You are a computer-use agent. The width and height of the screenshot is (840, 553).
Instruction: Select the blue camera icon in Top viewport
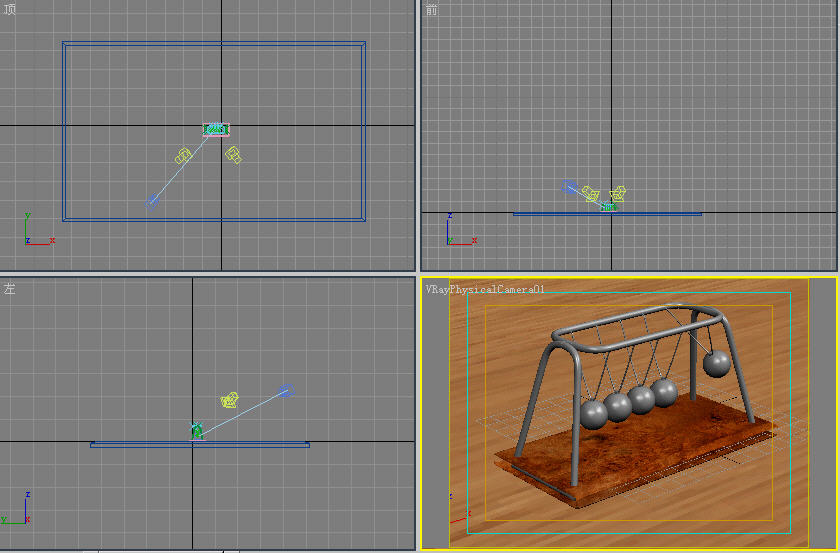point(153,201)
